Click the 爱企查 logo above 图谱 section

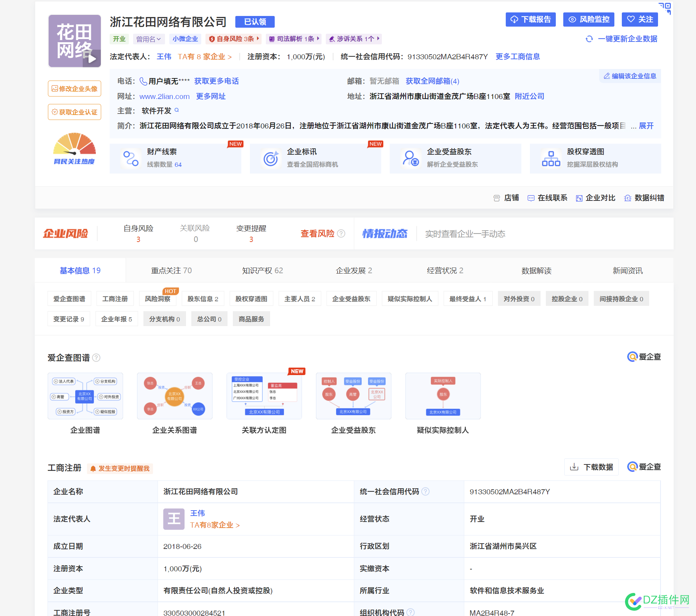(644, 357)
